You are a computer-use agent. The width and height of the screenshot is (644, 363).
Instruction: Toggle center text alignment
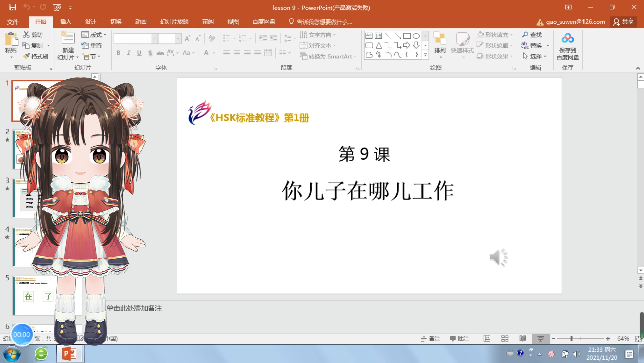[237, 53]
